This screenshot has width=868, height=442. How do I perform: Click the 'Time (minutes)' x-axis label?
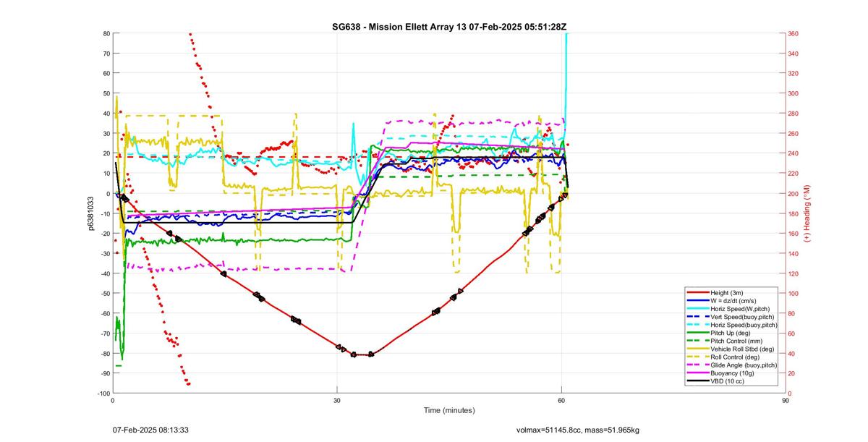pyautogui.click(x=448, y=410)
